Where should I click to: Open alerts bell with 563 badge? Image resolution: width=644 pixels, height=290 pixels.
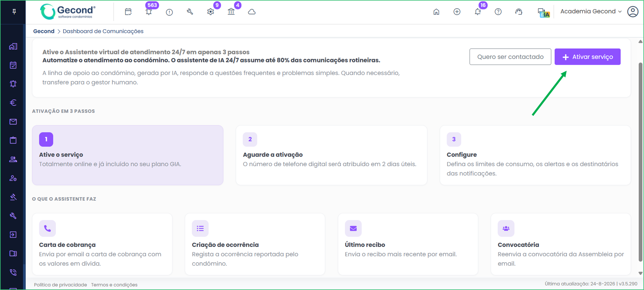tap(149, 12)
